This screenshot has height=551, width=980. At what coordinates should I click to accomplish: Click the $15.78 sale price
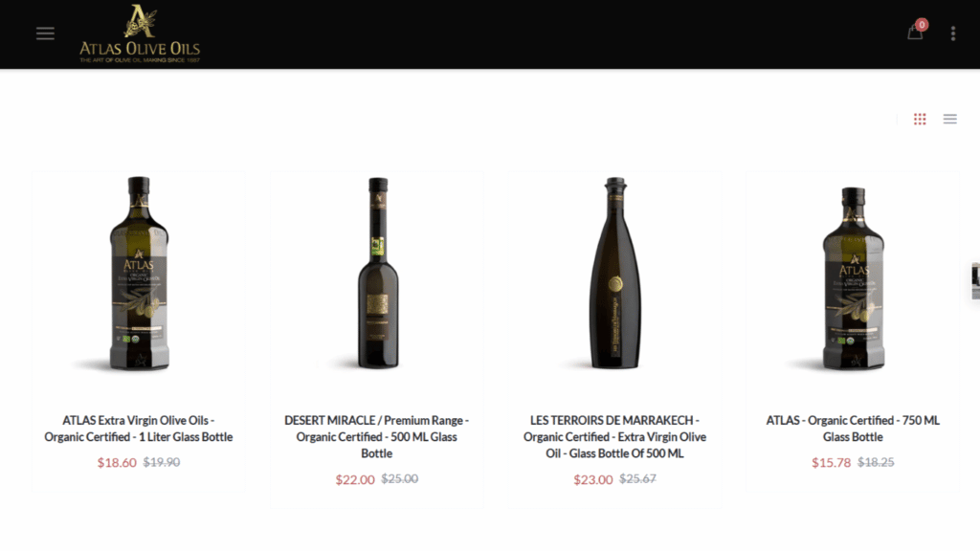(832, 462)
